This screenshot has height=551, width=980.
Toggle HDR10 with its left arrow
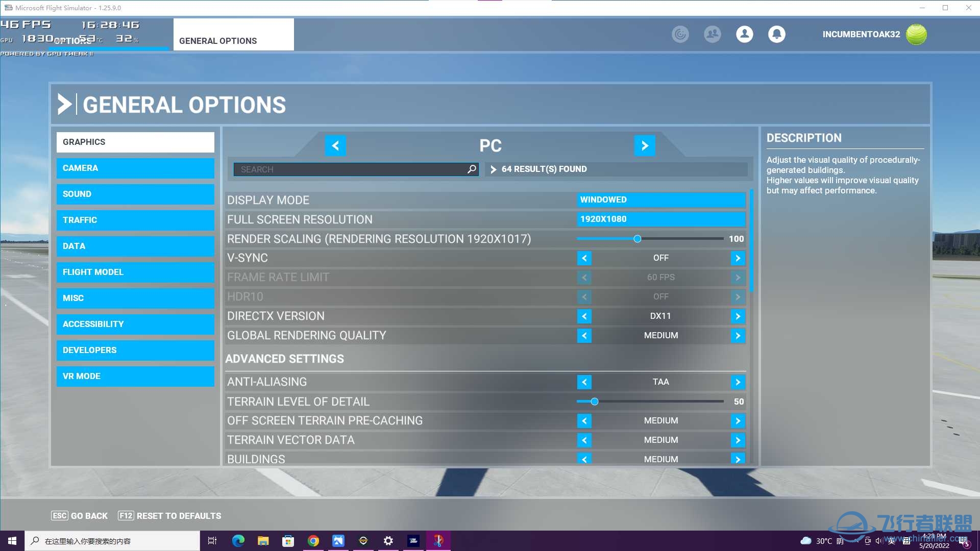coord(584,297)
